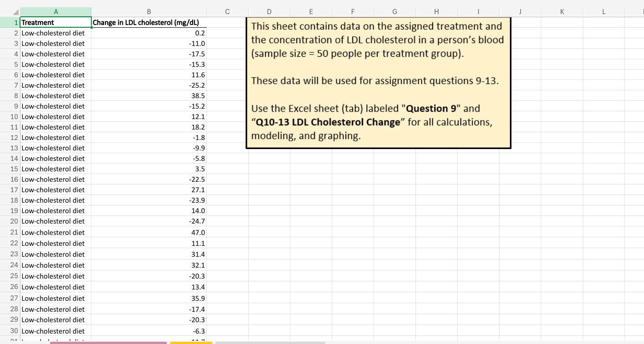Click the -20.3 value in row 29
This screenshot has width=644, height=344.
coord(149,320)
